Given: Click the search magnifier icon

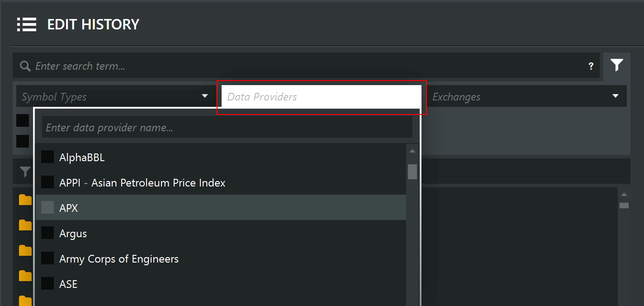Looking at the screenshot, I should pyautogui.click(x=25, y=66).
